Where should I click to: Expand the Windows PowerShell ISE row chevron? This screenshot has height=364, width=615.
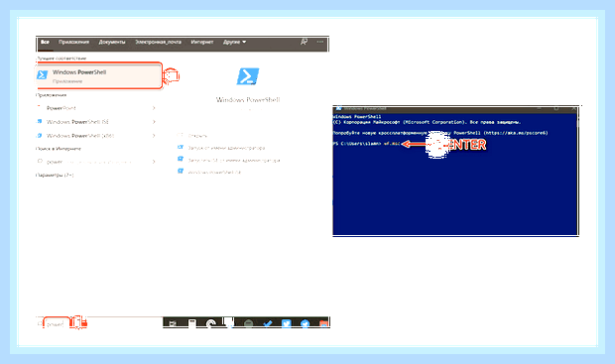(154, 122)
